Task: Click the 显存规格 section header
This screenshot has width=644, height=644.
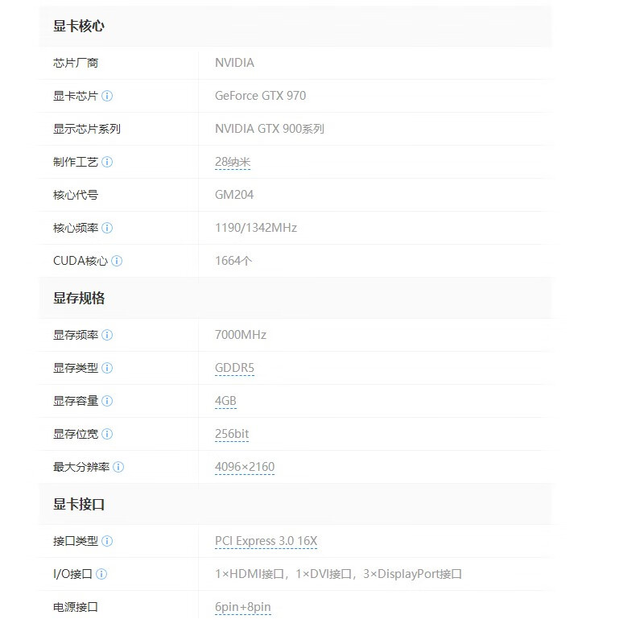Action: click(79, 298)
